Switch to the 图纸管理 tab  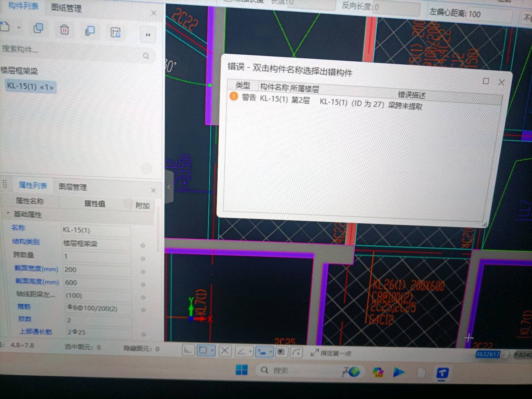66,8
